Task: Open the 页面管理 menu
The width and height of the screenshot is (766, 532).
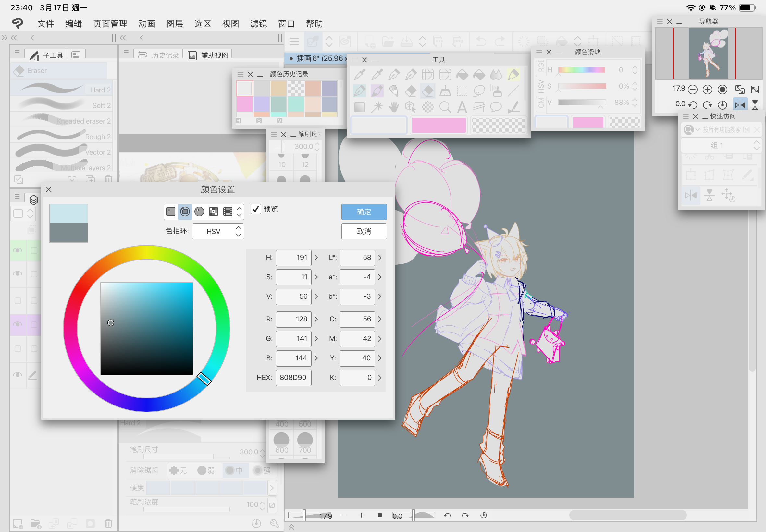Action: tap(110, 24)
